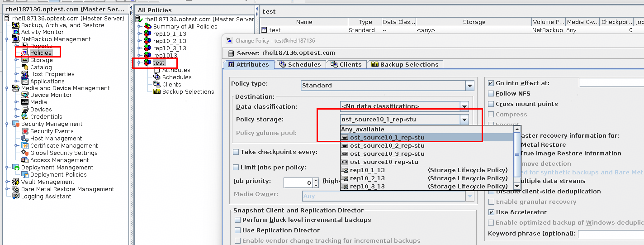Screen dimensions: 644x245
Task: Click the Logging Assistant icon
Action: [x=16, y=197]
